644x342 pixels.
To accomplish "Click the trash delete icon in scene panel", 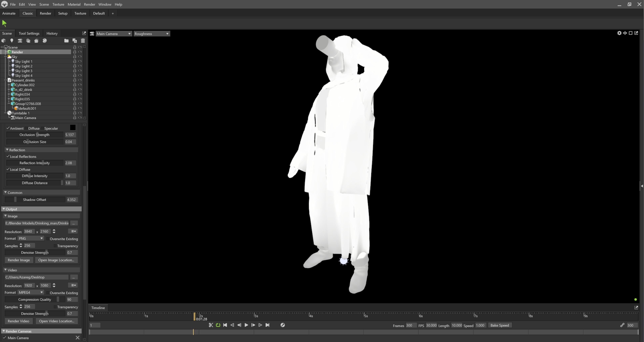I will tap(83, 41).
